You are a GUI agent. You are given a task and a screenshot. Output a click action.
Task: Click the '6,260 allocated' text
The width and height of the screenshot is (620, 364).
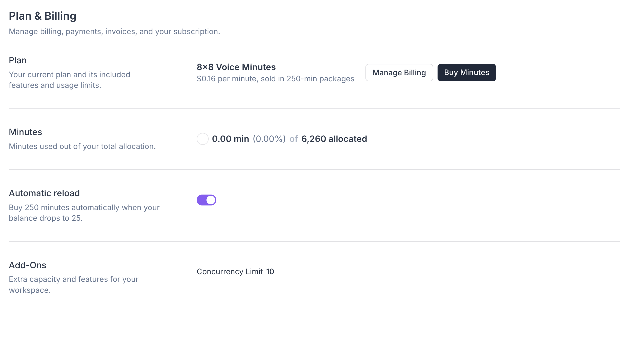[x=334, y=139]
